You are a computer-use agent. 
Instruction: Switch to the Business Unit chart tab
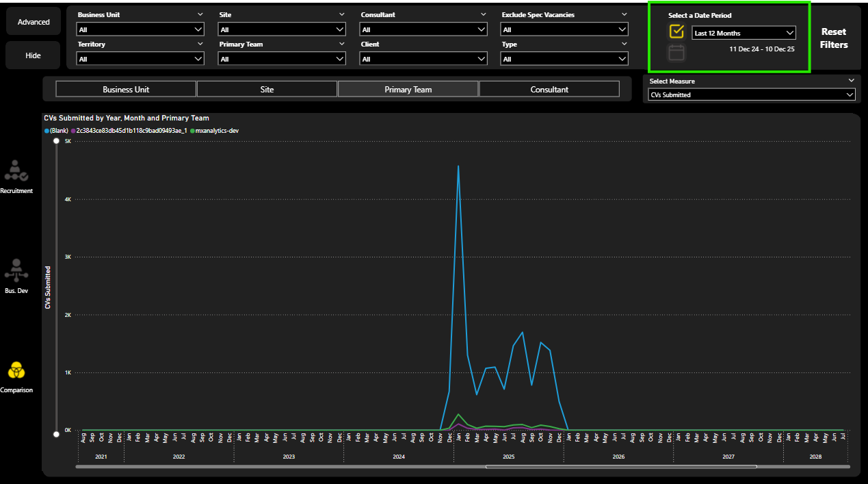(126, 89)
